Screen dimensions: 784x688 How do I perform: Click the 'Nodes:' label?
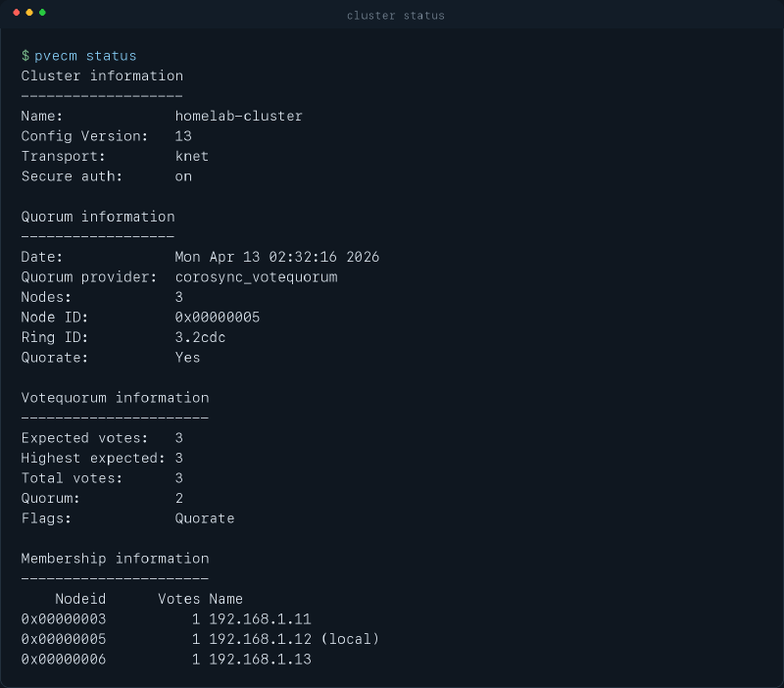tap(46, 298)
